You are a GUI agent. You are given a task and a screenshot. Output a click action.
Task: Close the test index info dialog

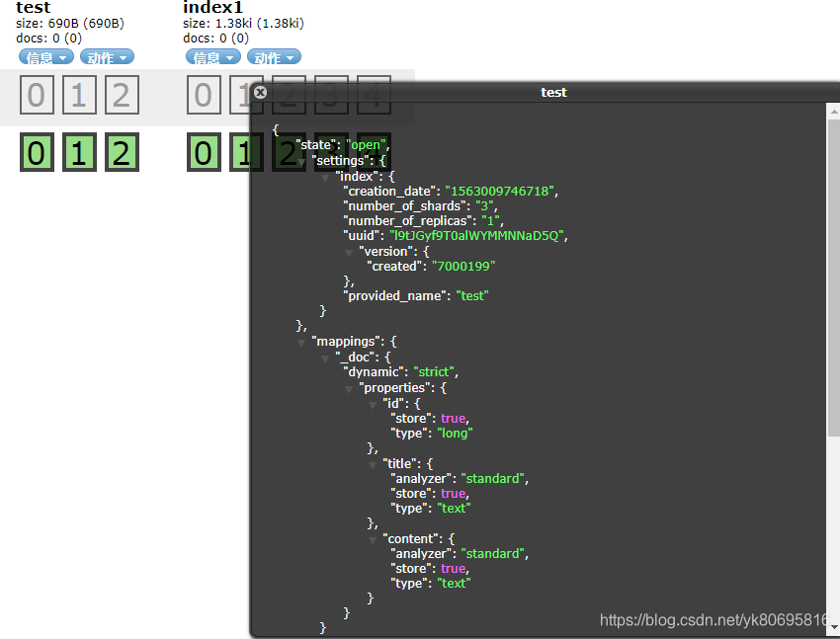(260, 93)
